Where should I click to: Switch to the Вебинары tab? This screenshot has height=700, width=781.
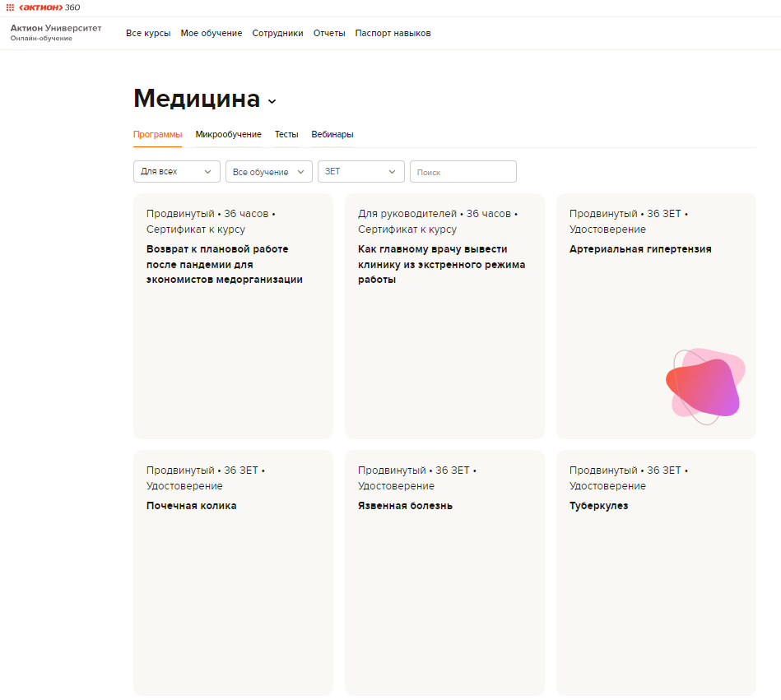click(332, 134)
